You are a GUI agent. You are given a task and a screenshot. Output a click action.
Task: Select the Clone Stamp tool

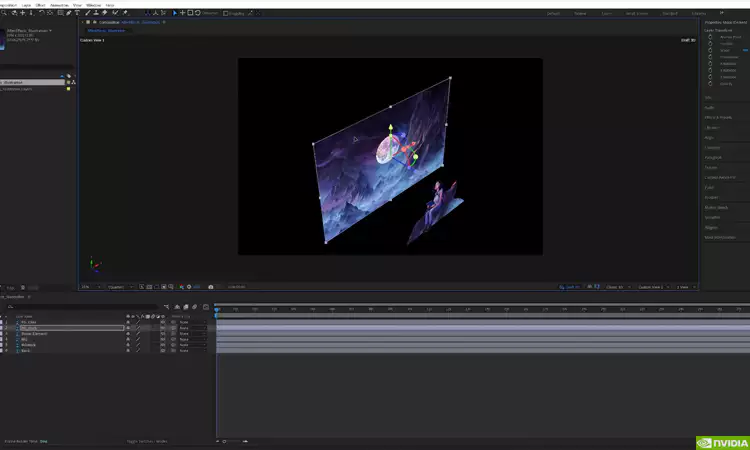coord(96,13)
